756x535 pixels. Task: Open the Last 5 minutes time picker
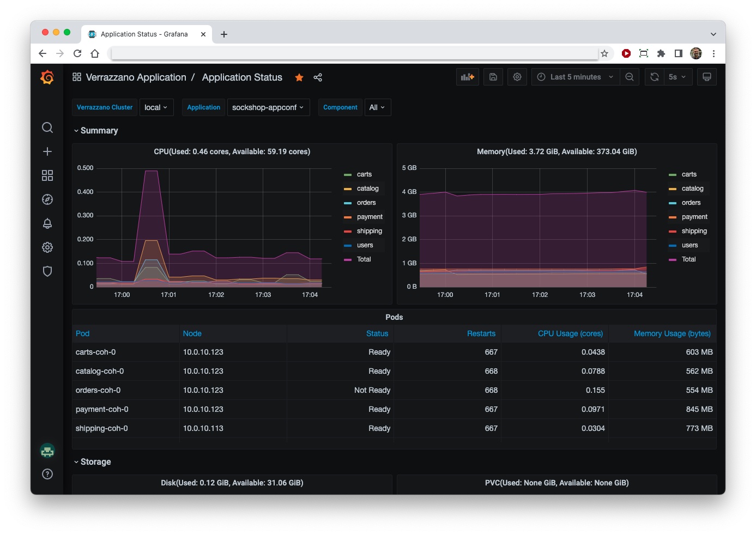[575, 77]
